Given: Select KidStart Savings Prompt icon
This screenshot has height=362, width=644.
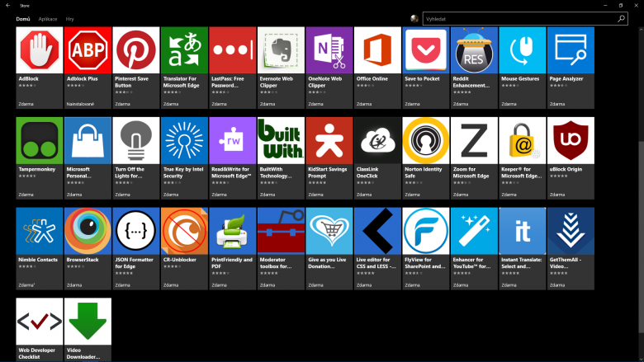Looking at the screenshot, I should 329,141.
